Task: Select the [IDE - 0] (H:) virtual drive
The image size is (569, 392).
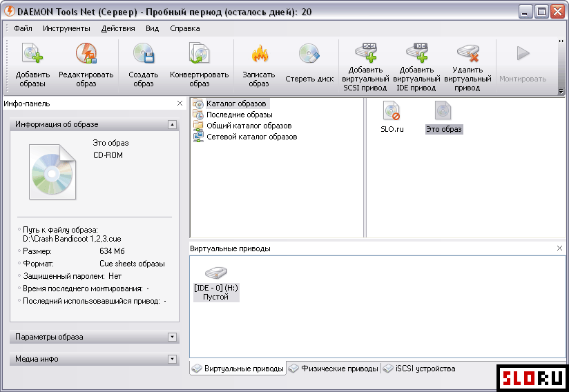Action: (216, 283)
